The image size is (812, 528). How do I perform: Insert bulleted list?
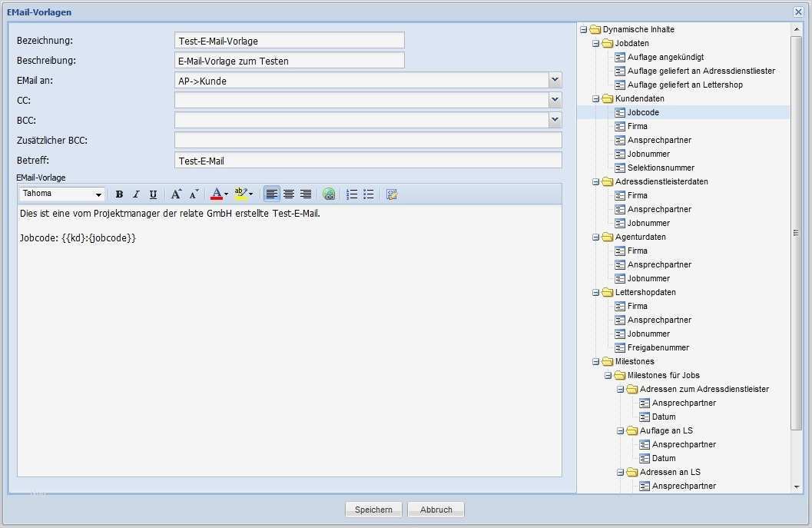point(369,194)
